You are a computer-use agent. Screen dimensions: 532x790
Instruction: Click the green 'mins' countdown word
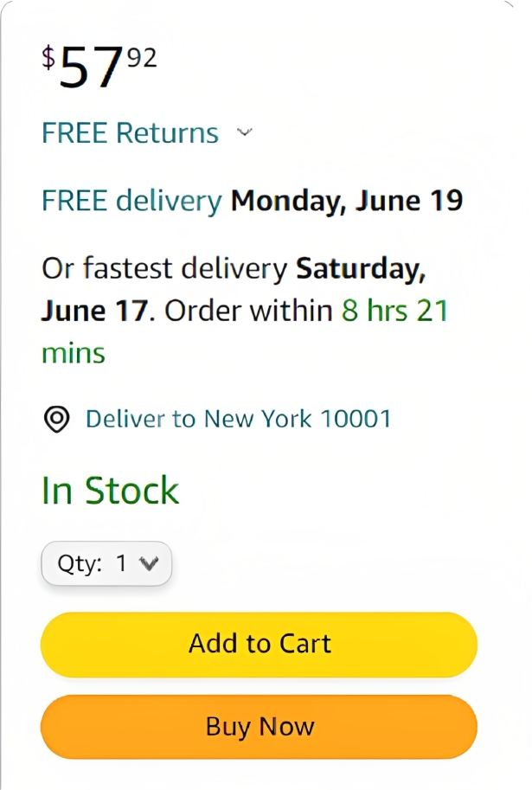point(74,353)
